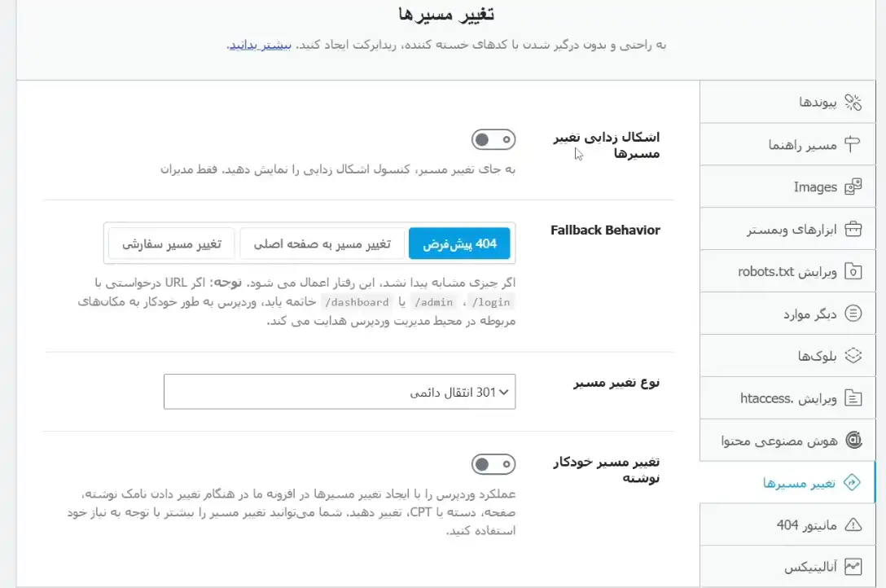Open the ویرایش robots.txt tab
The height and width of the screenshot is (588, 886).
787,272
